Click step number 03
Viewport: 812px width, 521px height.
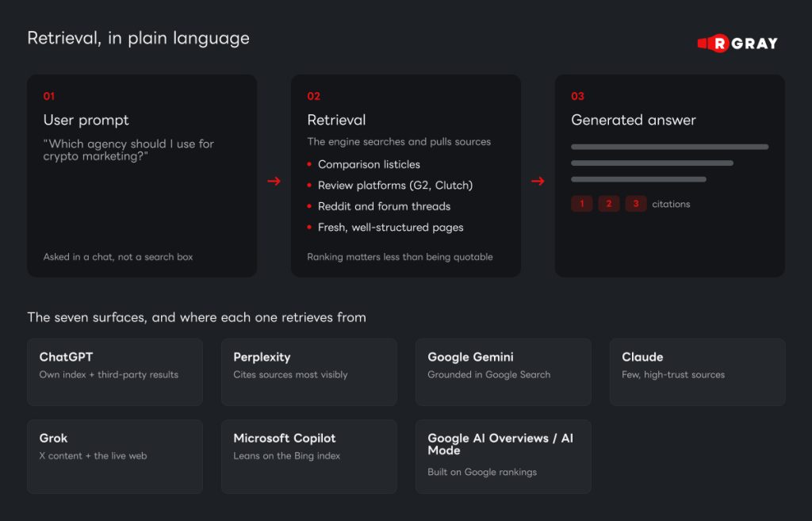pos(577,96)
